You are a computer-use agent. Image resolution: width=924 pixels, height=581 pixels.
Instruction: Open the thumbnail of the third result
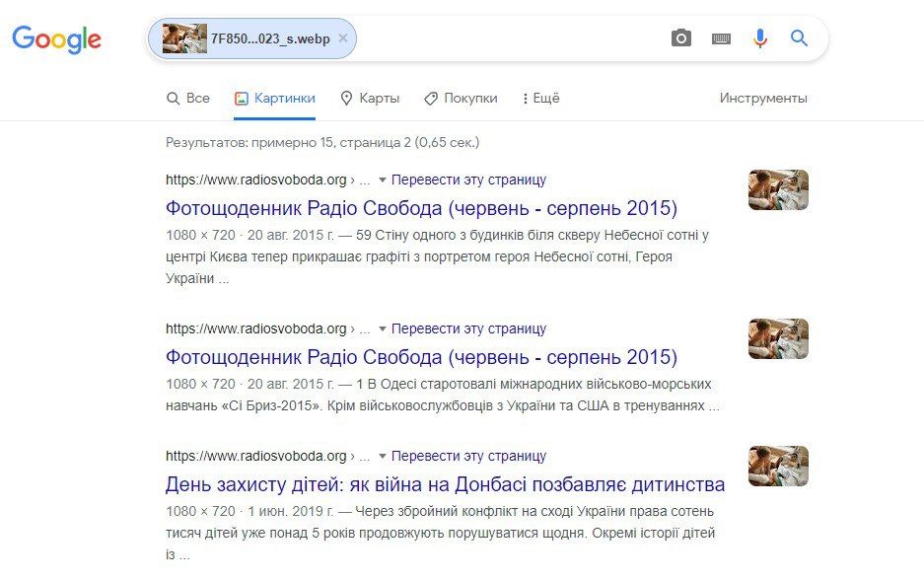[x=778, y=466]
